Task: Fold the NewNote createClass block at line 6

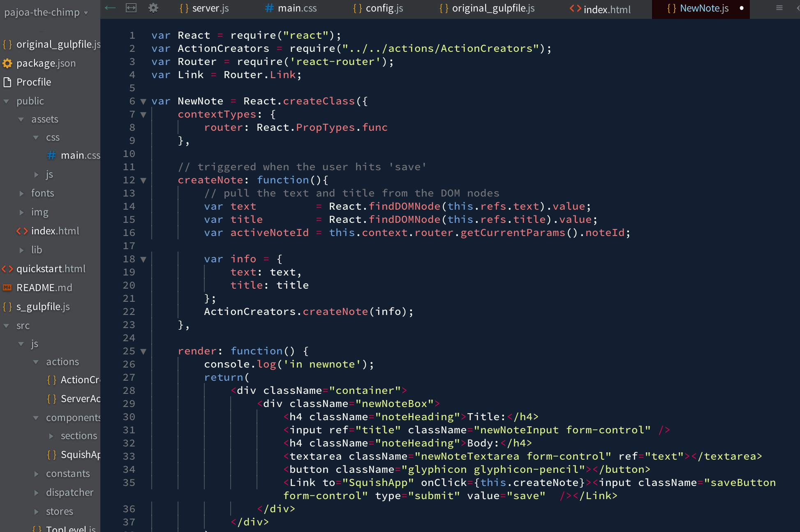Action: click(x=143, y=102)
